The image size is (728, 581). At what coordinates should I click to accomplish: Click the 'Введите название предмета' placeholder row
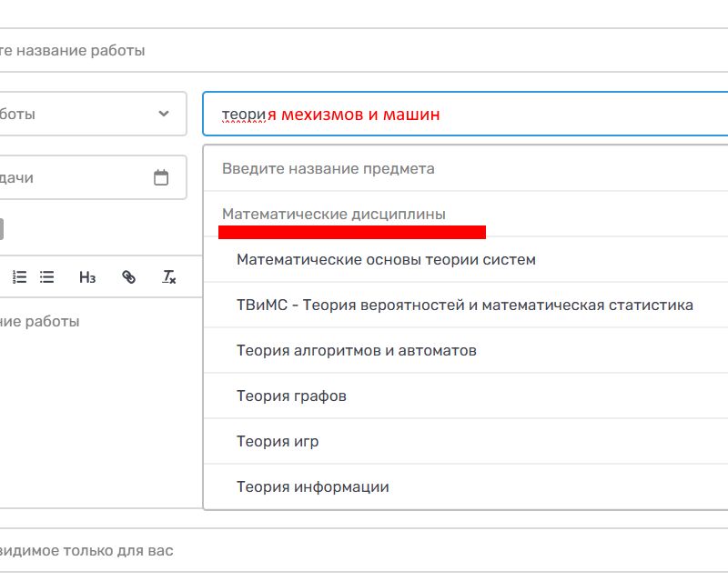coord(329,169)
